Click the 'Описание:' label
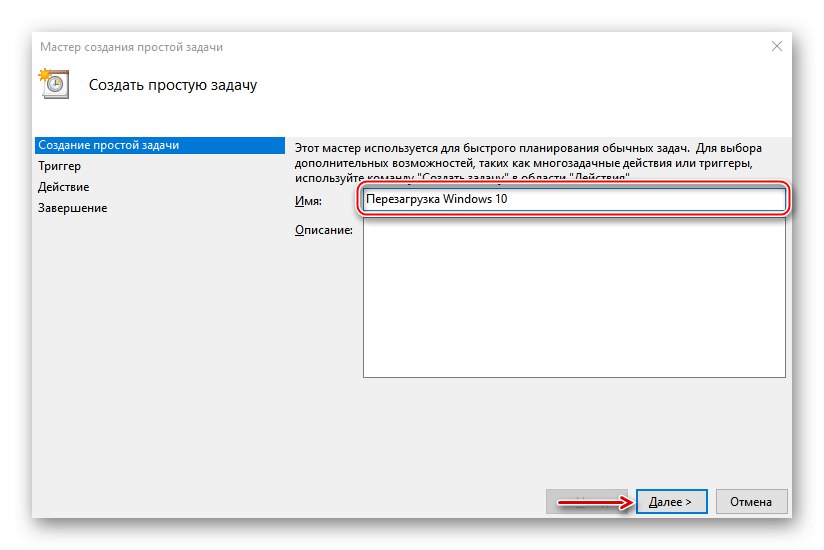The image size is (824, 550). [x=324, y=230]
